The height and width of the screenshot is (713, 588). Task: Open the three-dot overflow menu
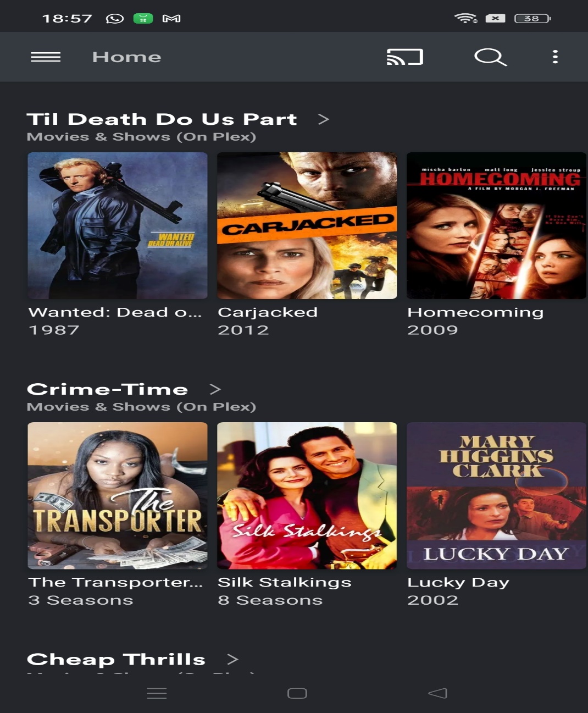(555, 57)
